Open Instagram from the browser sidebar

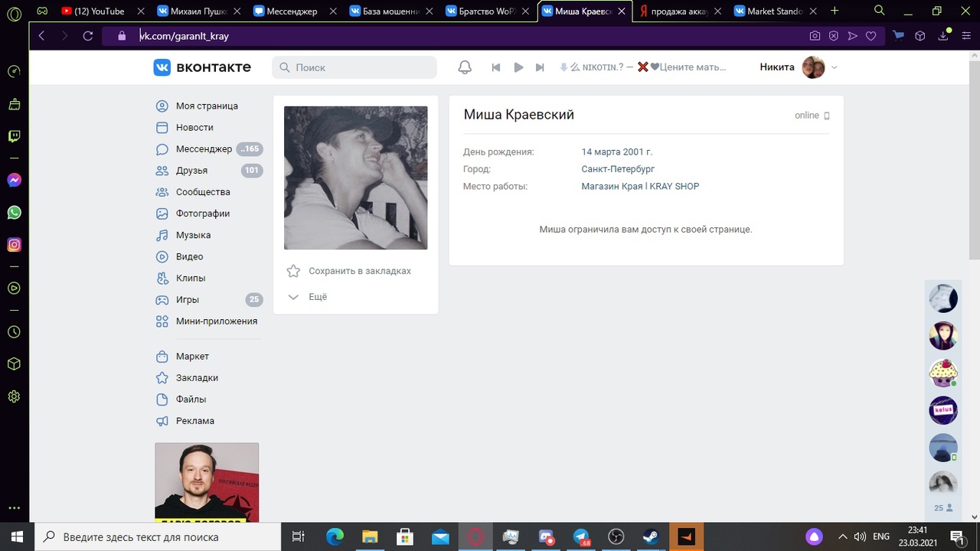point(14,245)
